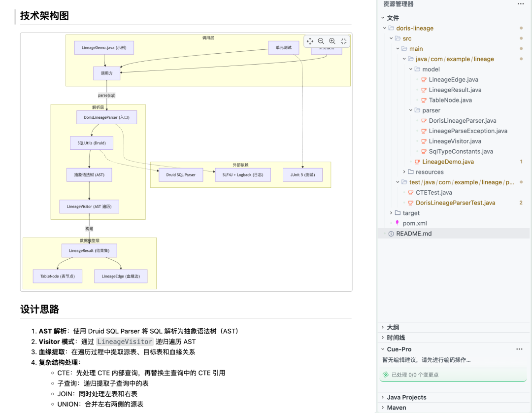Click the inline LineageVisitor code text
This screenshot has width=532, height=413.
[125, 342]
